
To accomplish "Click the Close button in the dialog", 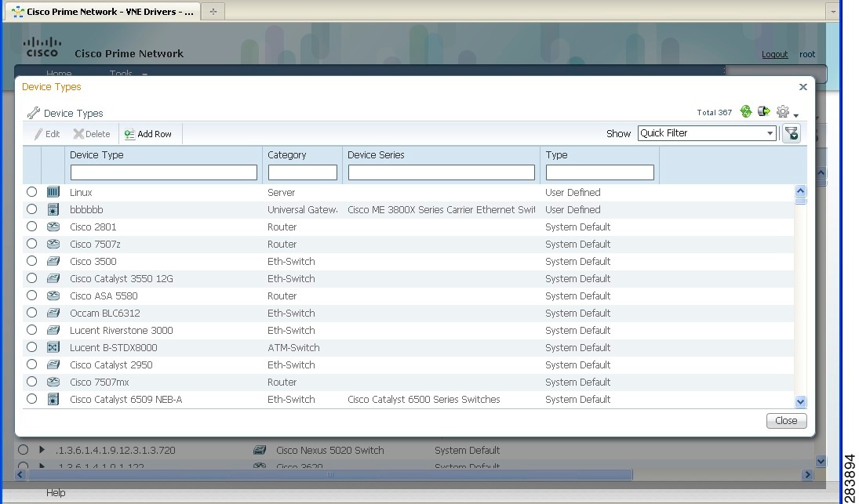I will click(x=786, y=420).
